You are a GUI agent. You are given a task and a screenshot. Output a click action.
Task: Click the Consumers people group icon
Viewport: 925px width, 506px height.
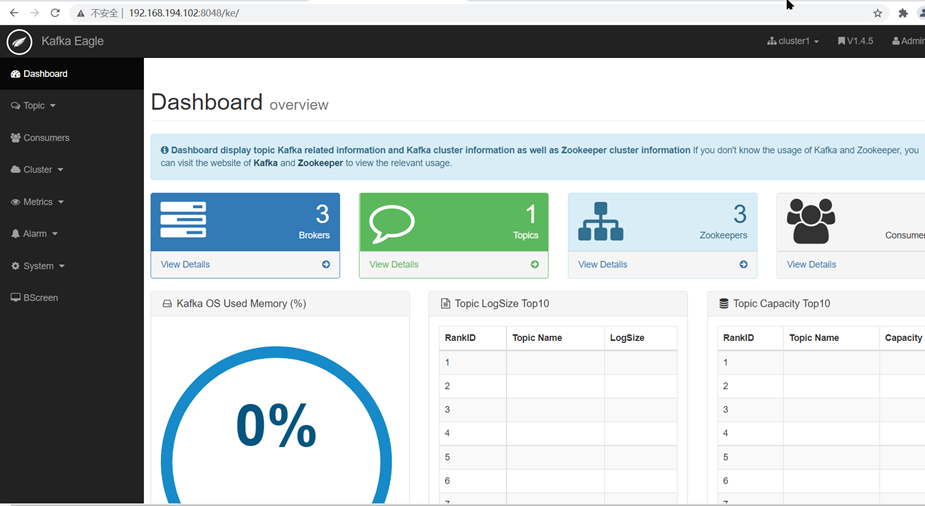coord(811,221)
